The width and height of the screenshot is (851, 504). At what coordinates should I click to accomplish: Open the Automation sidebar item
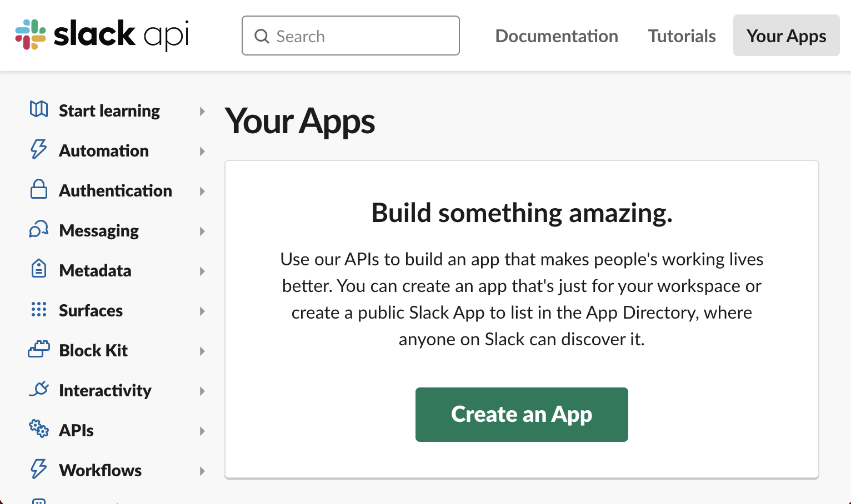[x=104, y=151]
